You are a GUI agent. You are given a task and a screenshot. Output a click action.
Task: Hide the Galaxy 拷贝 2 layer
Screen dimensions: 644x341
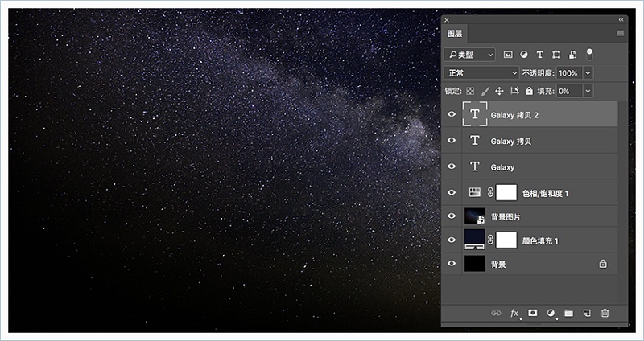(452, 114)
